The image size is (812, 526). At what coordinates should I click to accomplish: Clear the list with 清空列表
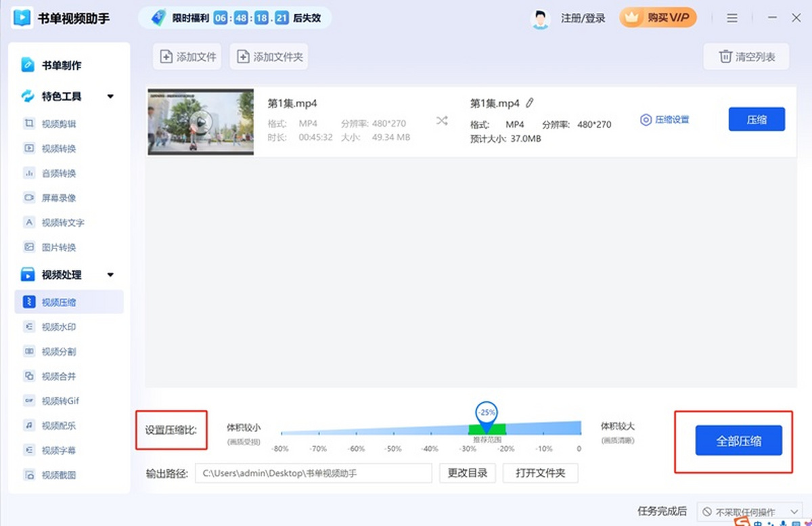click(x=746, y=57)
